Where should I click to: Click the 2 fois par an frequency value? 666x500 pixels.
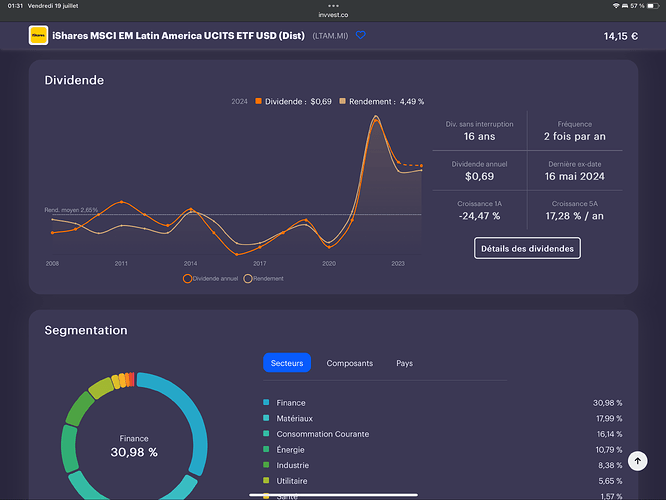pyautogui.click(x=575, y=136)
